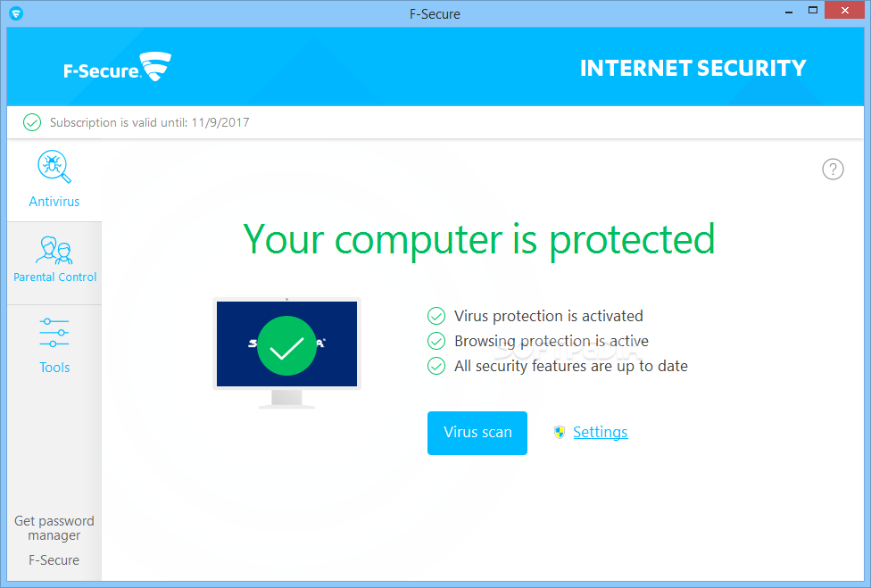Click the F-Secure title bar app icon
Screen dimensions: 871x588
[x=15, y=13]
